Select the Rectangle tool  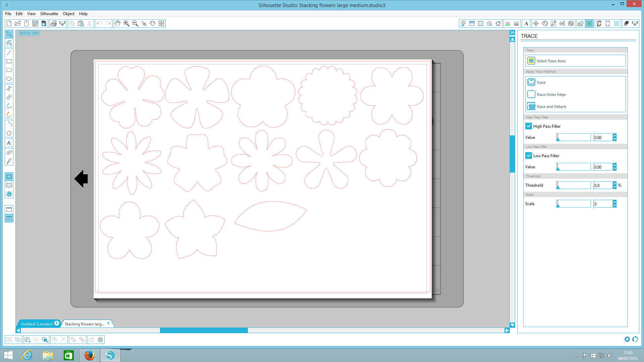pos(9,61)
